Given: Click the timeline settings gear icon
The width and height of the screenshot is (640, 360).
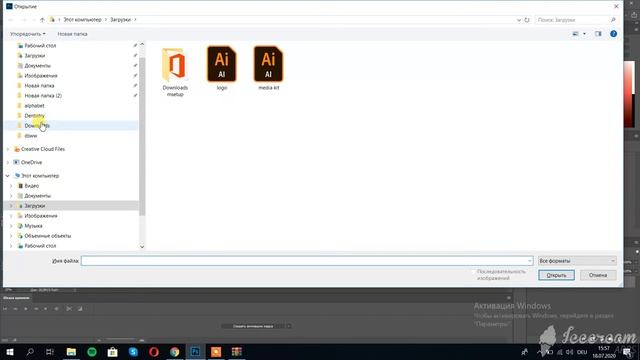Looking at the screenshot, I should [56, 309].
